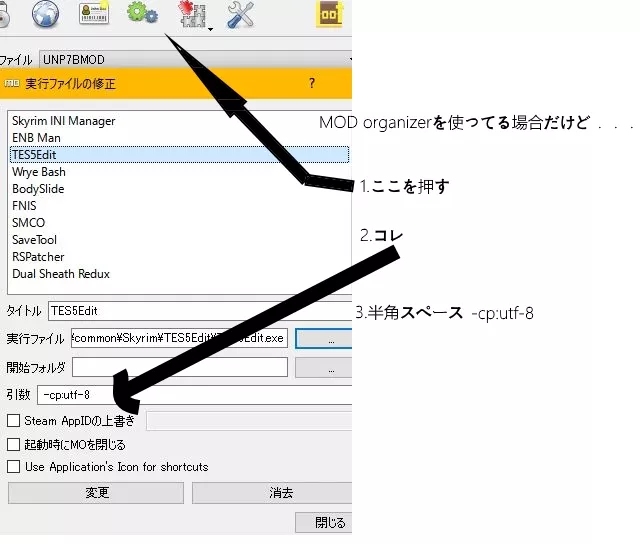Image resolution: width=640 pixels, height=544 pixels.
Task: Select ENB Man in executables list
Action: (179, 138)
